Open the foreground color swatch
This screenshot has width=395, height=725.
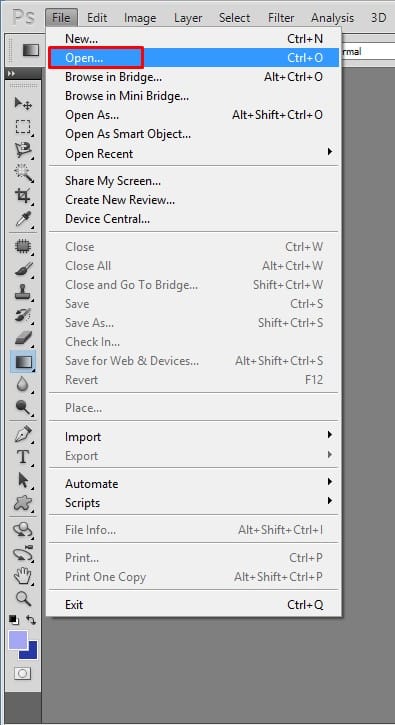(x=18, y=640)
